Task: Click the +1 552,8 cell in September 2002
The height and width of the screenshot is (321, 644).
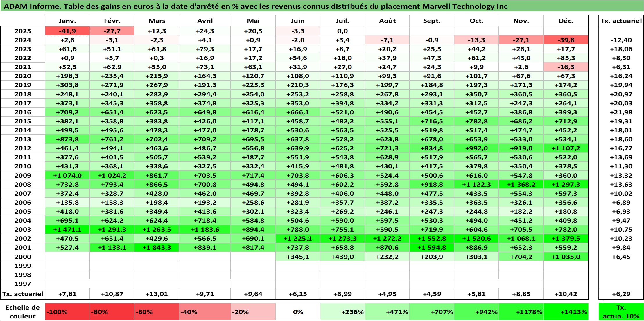Action: [432, 239]
